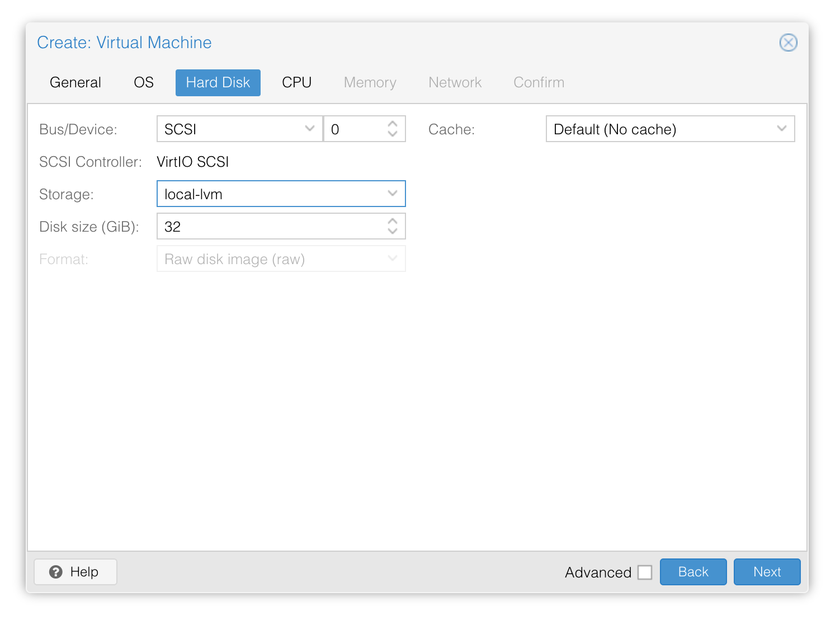Decrease disk size with the down arrow
The image size is (840, 620).
click(x=393, y=232)
